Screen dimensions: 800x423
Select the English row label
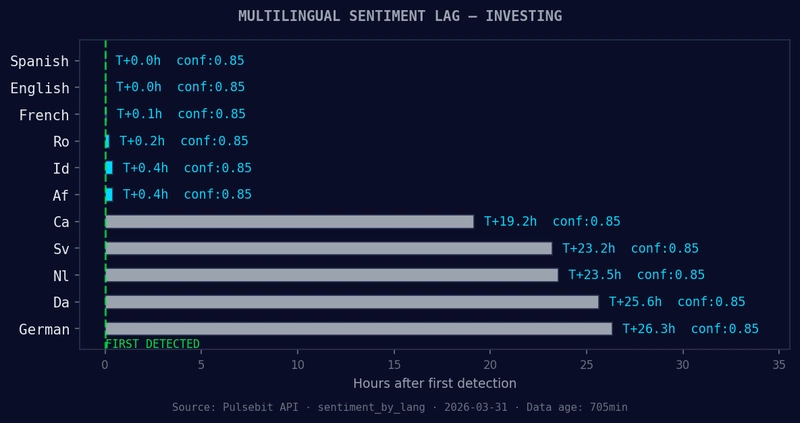pyautogui.click(x=40, y=88)
